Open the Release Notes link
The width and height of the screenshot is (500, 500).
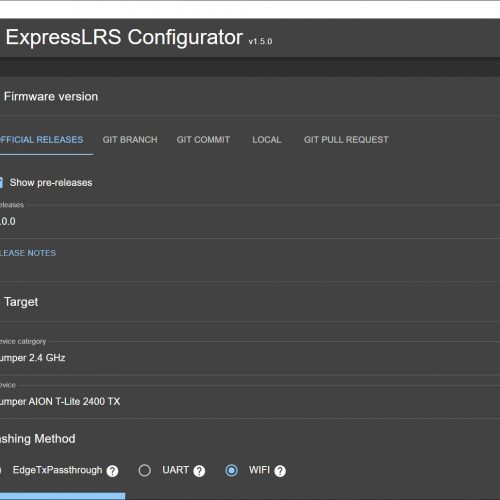pyautogui.click(x=28, y=253)
